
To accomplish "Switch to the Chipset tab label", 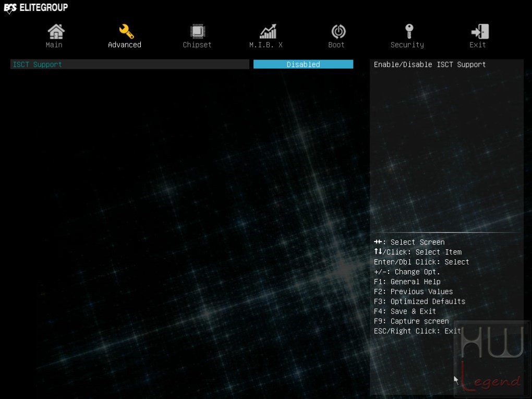I will (197, 45).
